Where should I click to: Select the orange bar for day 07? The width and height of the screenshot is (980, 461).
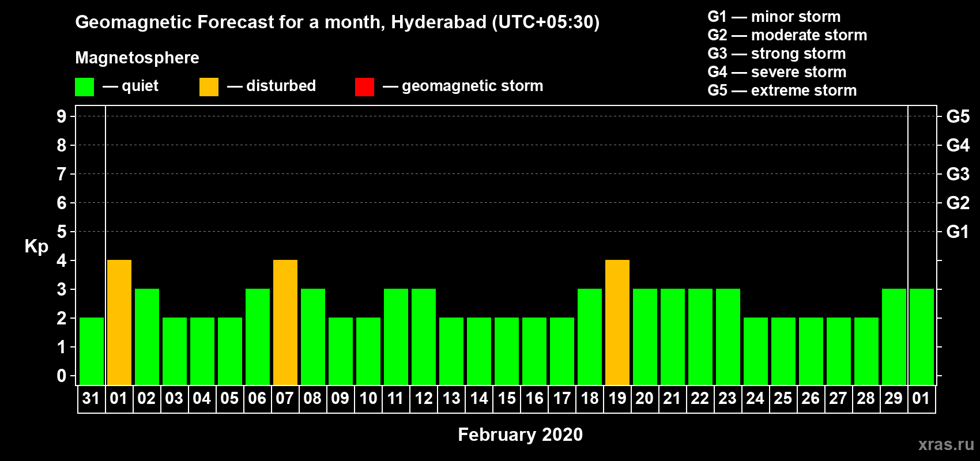[285, 322]
